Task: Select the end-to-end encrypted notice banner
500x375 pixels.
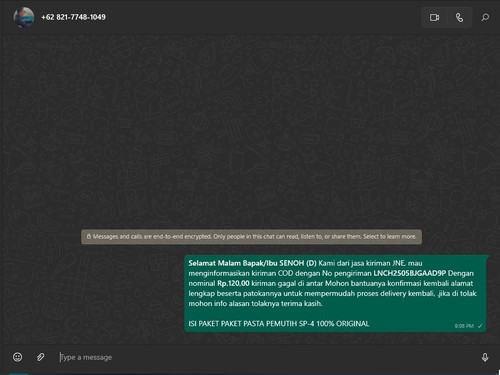Action: point(252,237)
